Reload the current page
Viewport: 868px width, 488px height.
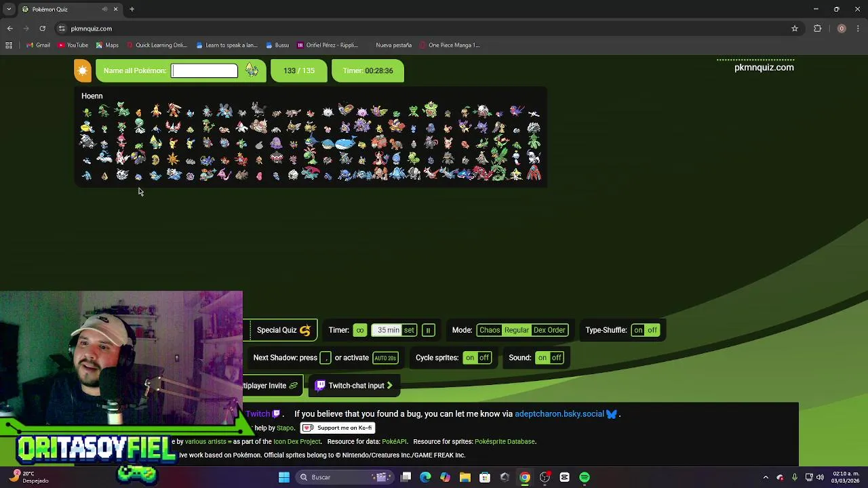click(42, 28)
